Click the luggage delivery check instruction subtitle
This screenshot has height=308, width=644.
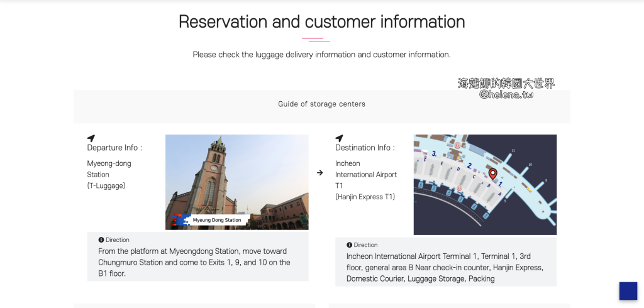(x=321, y=55)
